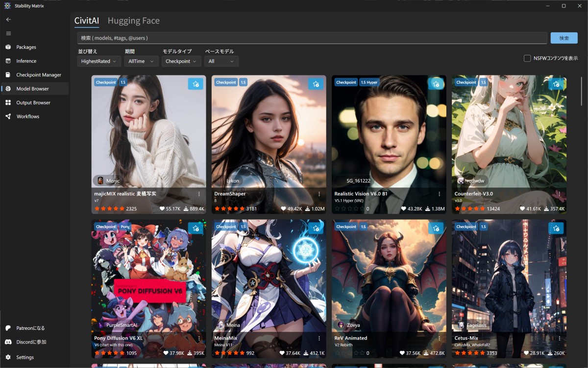Click the Checkpoint badge on MeinaMix card
The height and width of the screenshot is (368, 588).
click(x=226, y=227)
